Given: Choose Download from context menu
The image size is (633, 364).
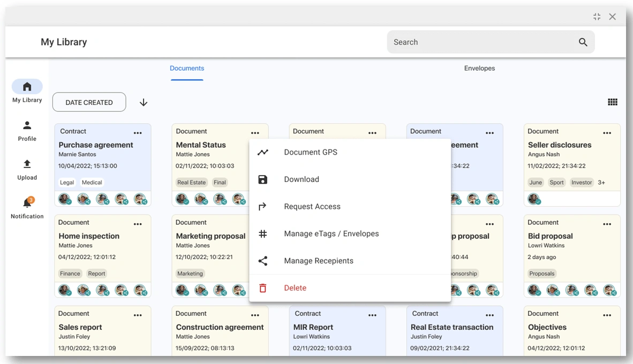Looking at the screenshot, I should tap(350, 179).
